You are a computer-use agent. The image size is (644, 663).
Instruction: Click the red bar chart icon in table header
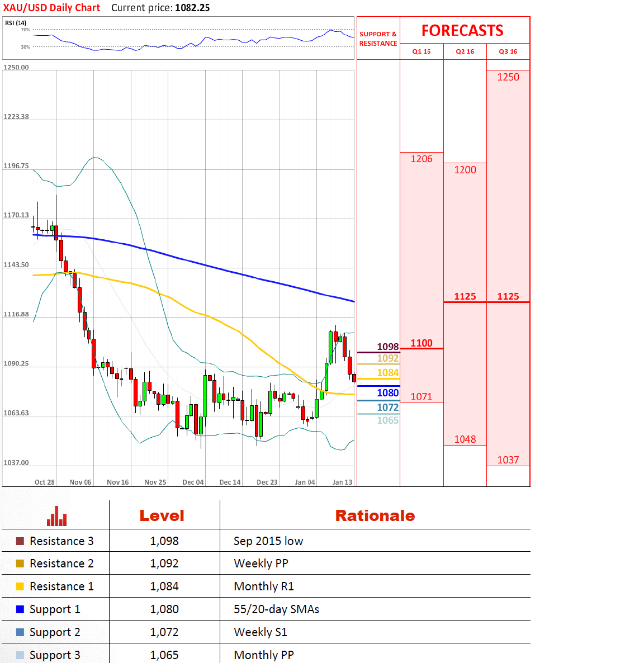pyautogui.click(x=56, y=516)
